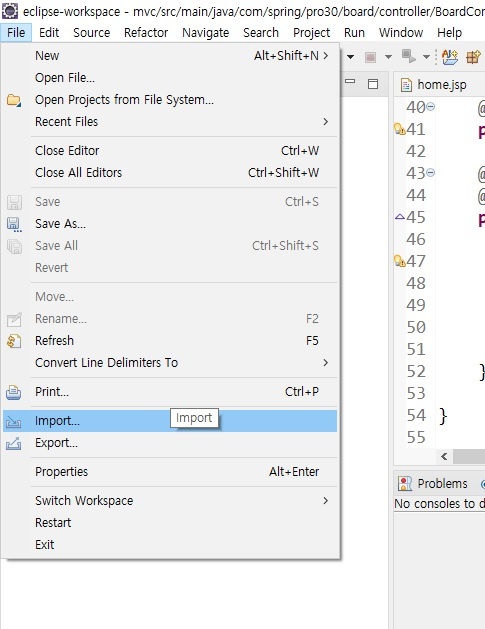This screenshot has width=485, height=629.
Task: Open Properties from File menu
Action: [x=170, y=472]
